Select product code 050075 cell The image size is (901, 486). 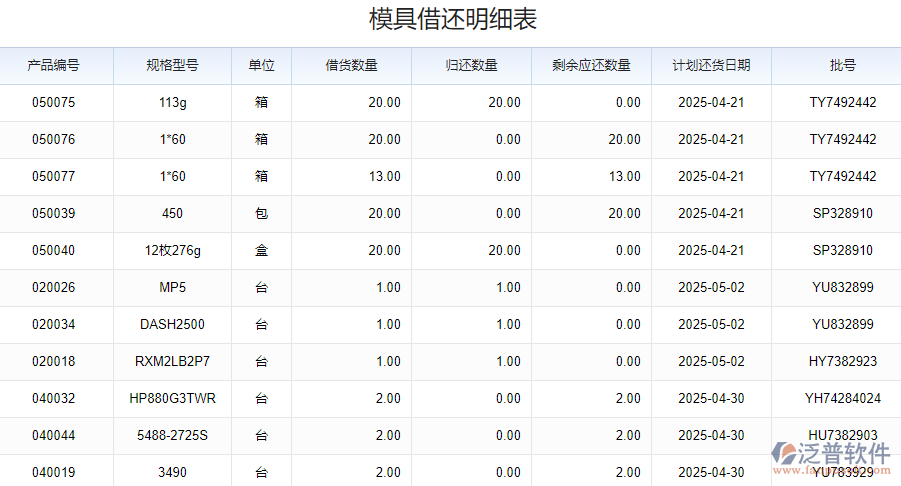pos(54,103)
